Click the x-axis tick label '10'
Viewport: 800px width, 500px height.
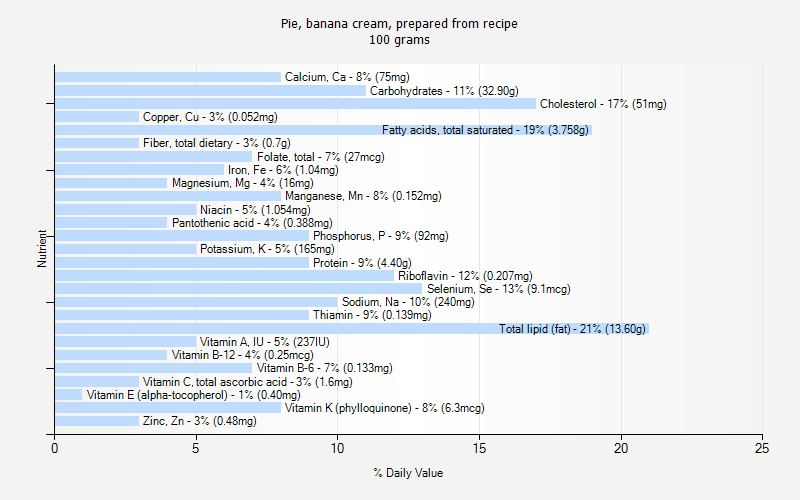(337, 448)
